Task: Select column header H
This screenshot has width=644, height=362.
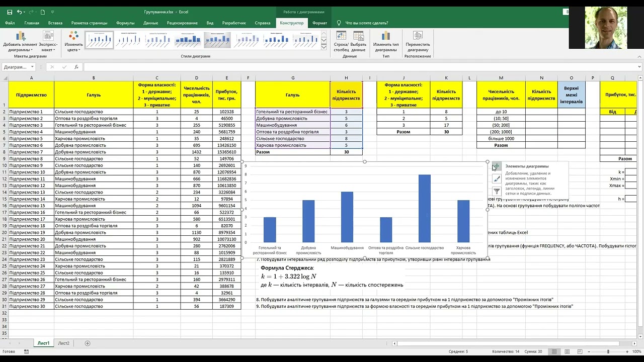Action: pyautogui.click(x=346, y=78)
